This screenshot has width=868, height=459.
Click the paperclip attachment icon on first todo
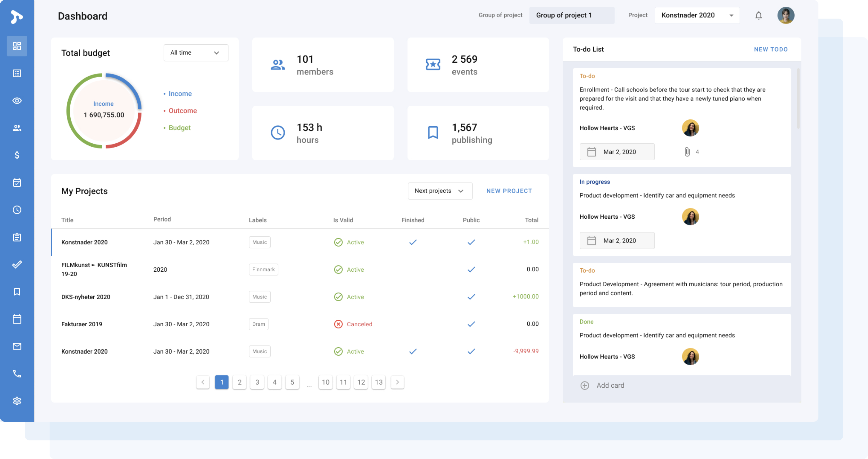pyautogui.click(x=687, y=152)
